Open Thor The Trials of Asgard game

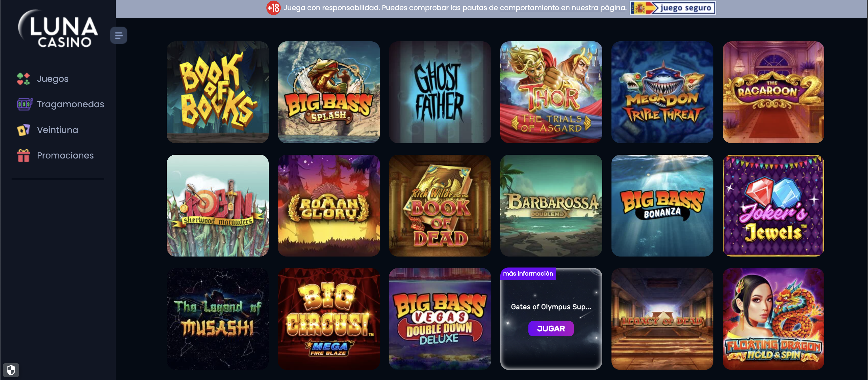point(551,92)
